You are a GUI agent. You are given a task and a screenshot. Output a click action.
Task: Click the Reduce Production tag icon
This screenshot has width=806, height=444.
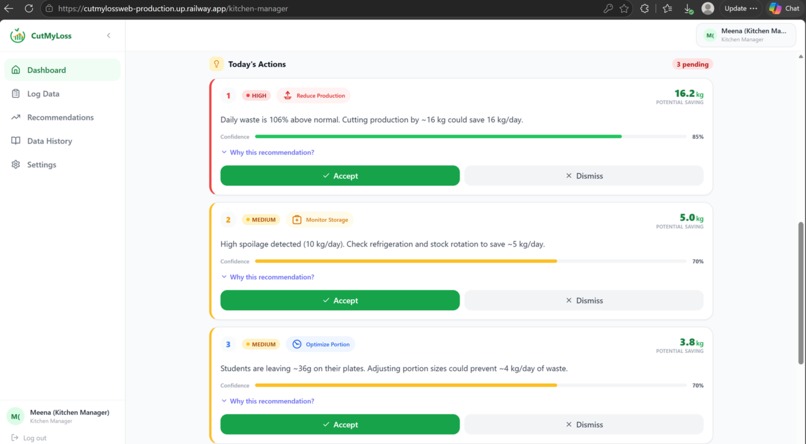click(x=288, y=96)
